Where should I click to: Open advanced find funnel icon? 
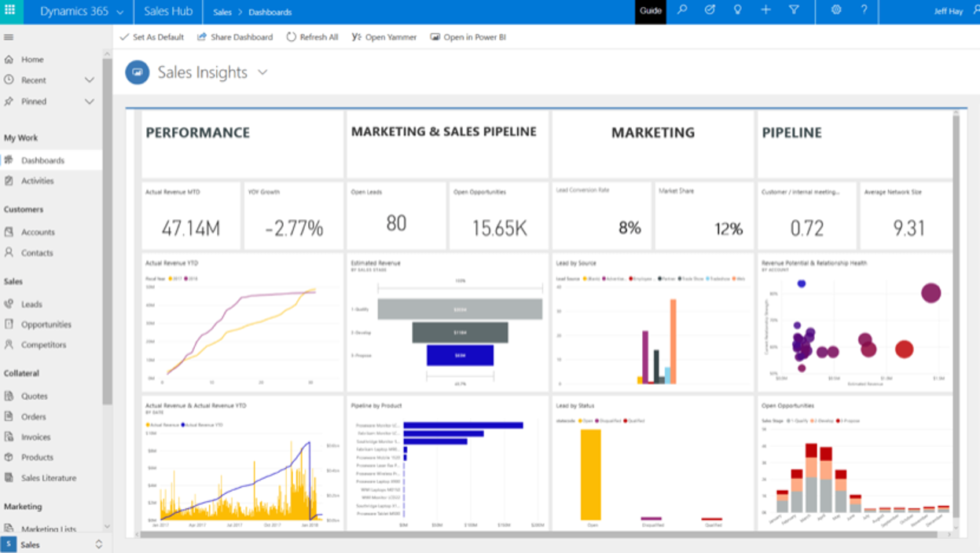pos(794,10)
